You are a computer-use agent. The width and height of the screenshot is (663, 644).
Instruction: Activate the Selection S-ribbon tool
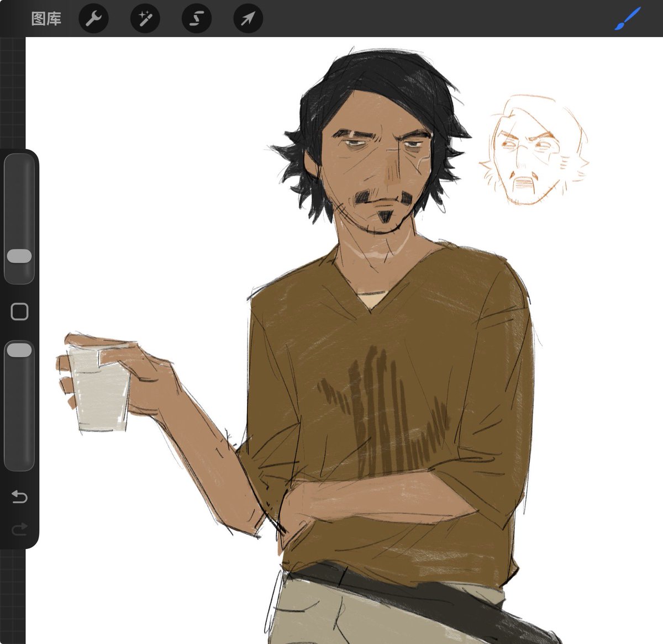coord(196,19)
